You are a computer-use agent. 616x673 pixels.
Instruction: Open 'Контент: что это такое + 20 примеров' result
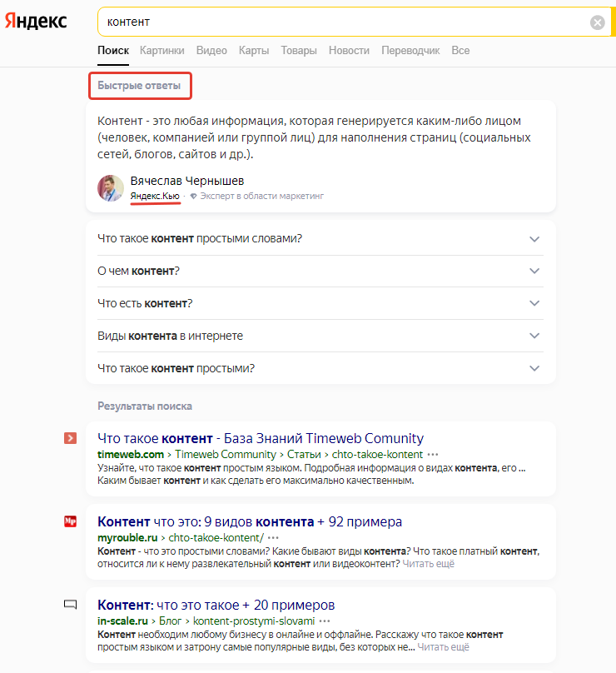(216, 605)
